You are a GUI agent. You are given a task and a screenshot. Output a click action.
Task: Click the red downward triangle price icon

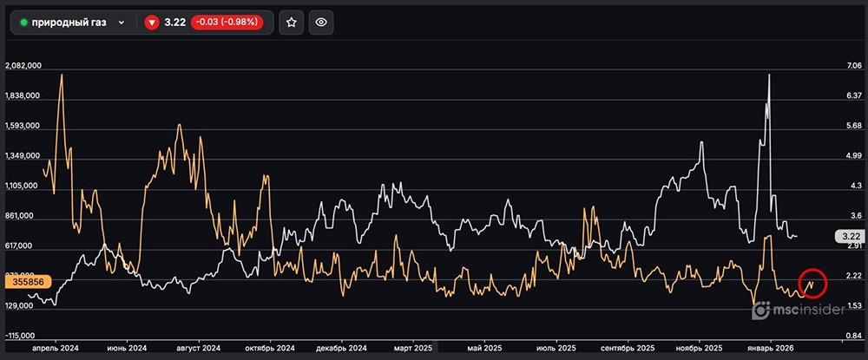click(x=152, y=23)
